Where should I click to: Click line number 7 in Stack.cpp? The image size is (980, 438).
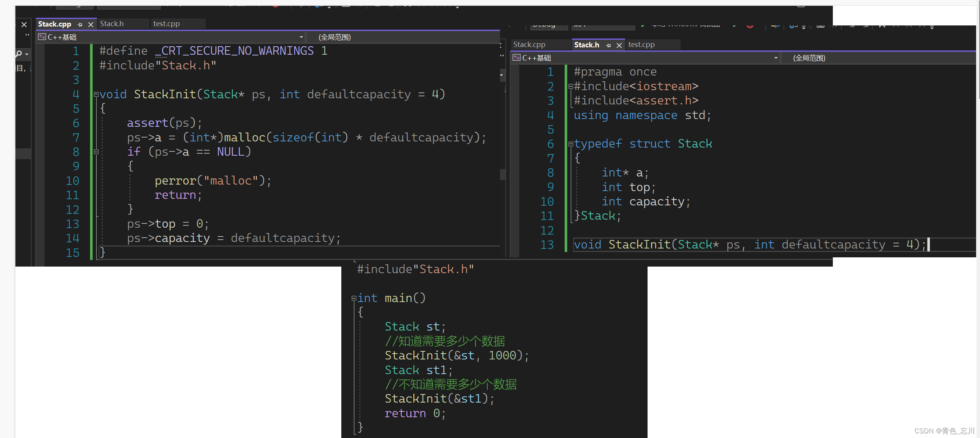pos(76,138)
